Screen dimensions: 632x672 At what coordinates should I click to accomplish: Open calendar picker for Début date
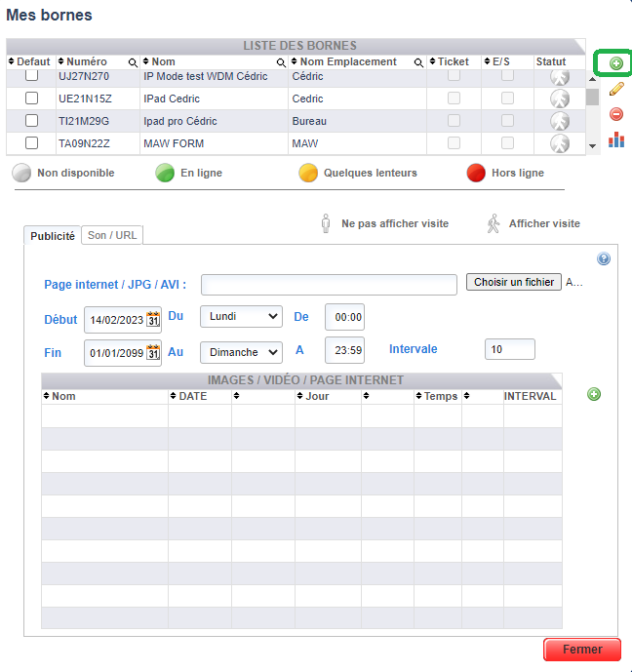tap(153, 320)
